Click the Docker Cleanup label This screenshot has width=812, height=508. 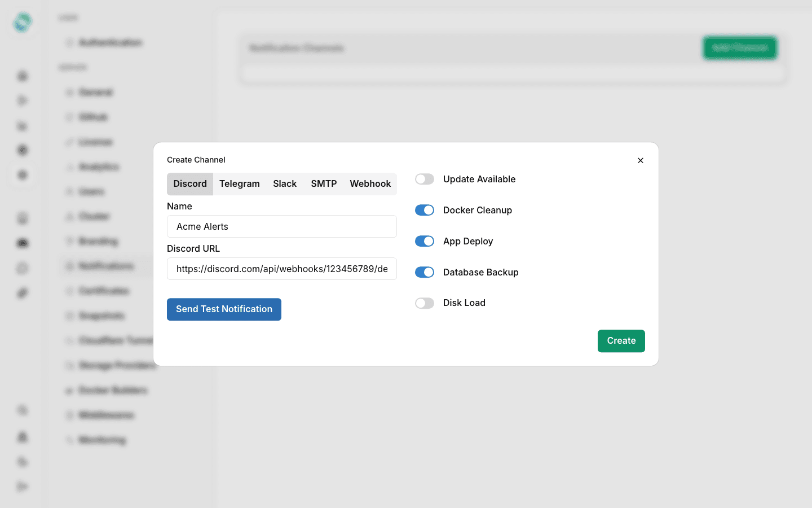click(x=478, y=210)
